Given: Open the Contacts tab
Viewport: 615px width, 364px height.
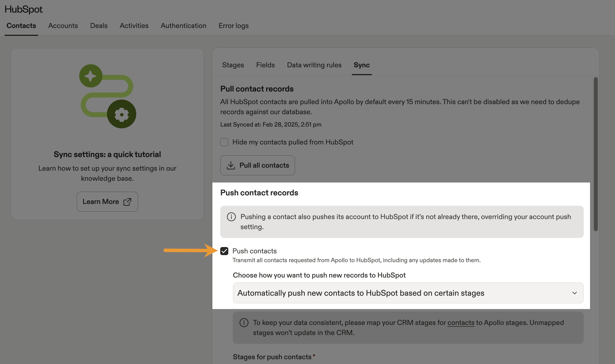Looking at the screenshot, I should click(x=21, y=26).
